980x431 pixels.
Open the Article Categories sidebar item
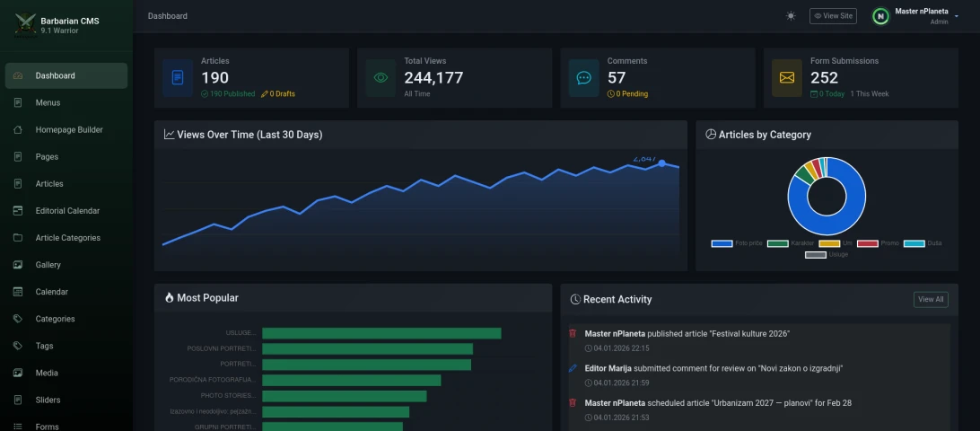(67, 238)
